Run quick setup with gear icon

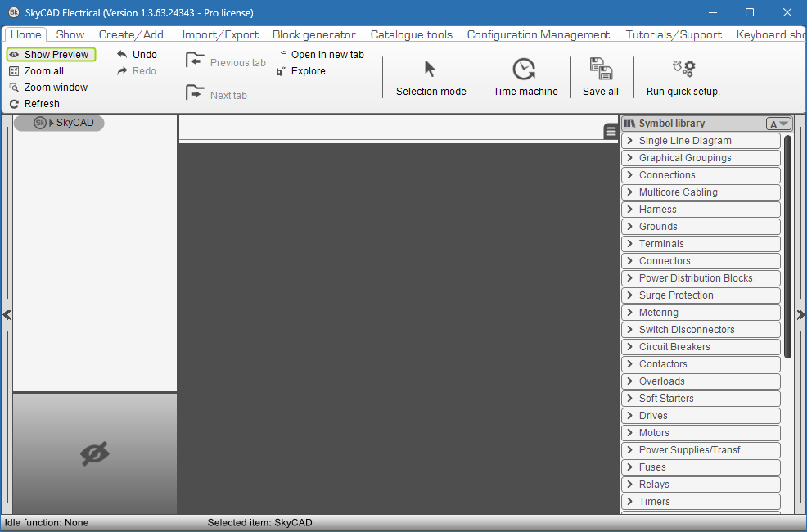pyautogui.click(x=683, y=70)
